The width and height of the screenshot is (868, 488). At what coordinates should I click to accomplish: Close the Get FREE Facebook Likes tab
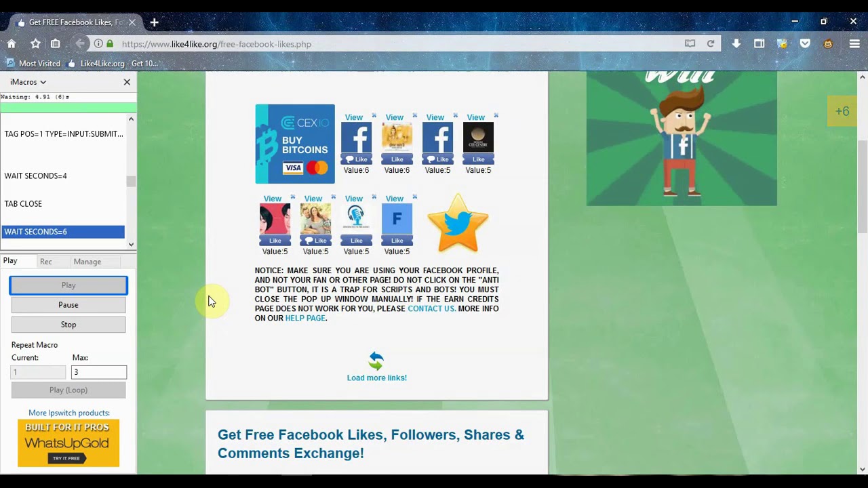(132, 22)
